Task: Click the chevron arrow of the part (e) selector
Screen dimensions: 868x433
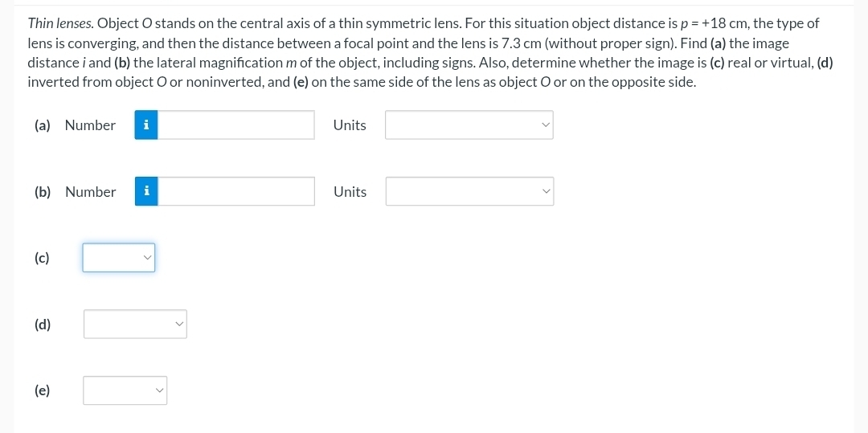Action: point(159,390)
